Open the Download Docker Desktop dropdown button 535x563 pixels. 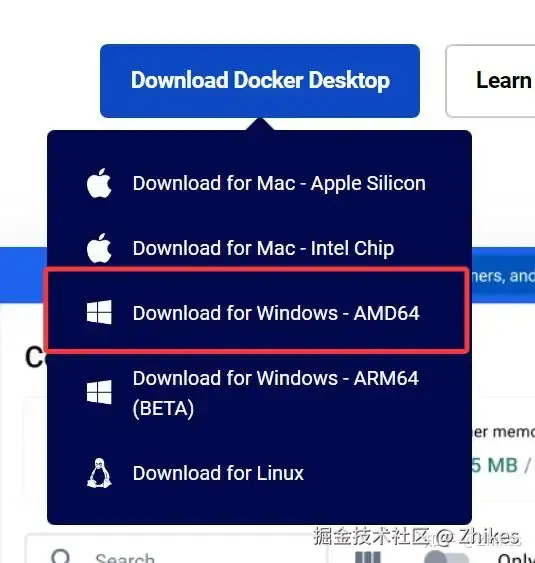pos(260,81)
